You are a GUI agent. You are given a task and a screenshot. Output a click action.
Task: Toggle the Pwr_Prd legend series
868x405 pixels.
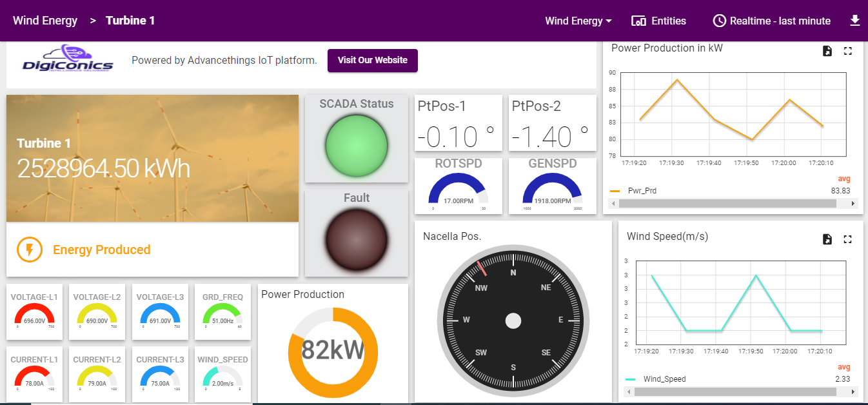(642, 191)
